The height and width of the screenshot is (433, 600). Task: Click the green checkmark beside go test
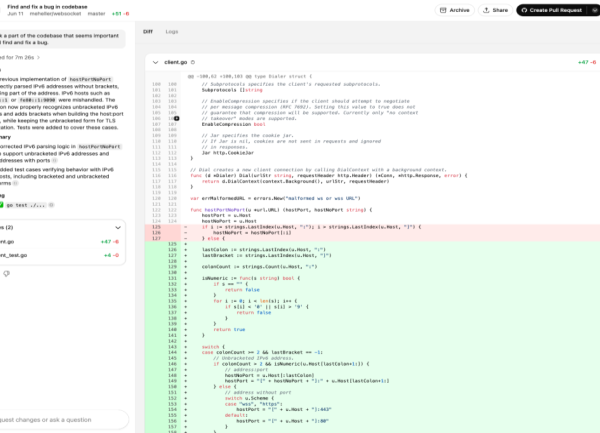tap(2, 205)
